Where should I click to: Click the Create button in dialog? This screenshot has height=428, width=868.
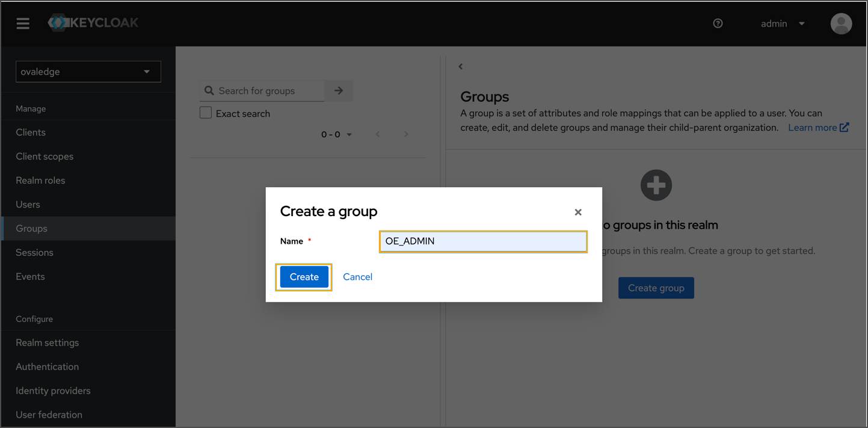pyautogui.click(x=304, y=277)
